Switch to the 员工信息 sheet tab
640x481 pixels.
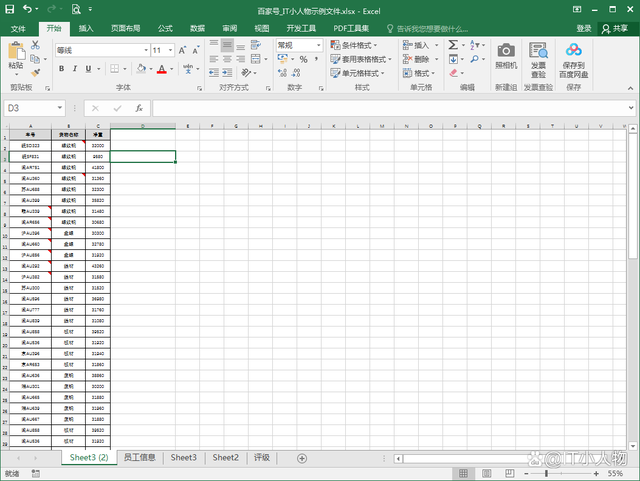point(140,458)
